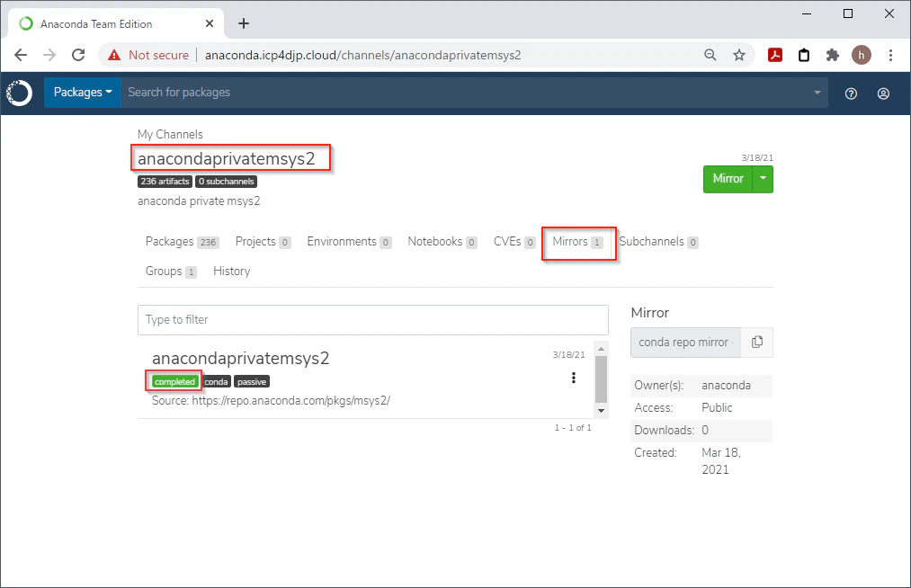911x588 pixels.
Task: Click the Type to filter field
Action: [373, 320]
